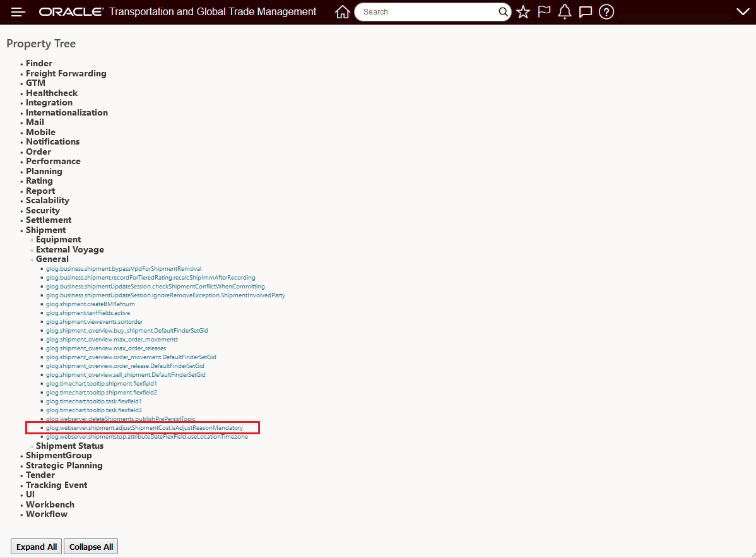Expand the Strategic Planning node
Viewport: 756px width, 558px height.
click(x=64, y=465)
